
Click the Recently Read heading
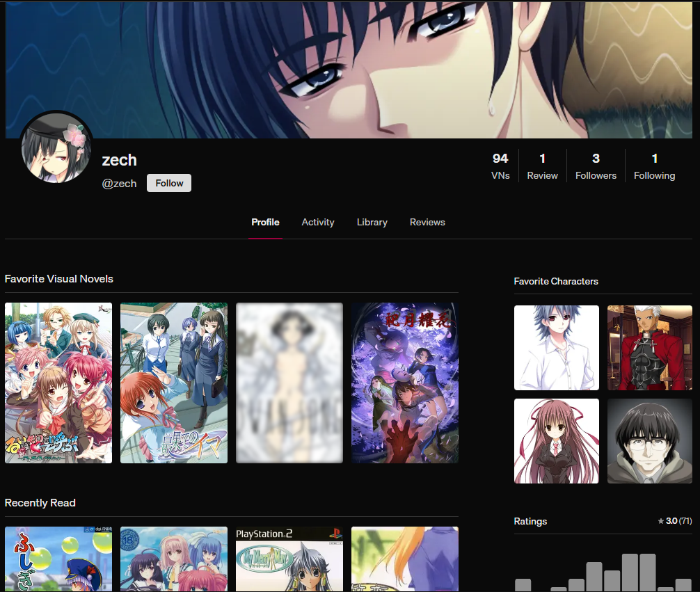tap(40, 503)
